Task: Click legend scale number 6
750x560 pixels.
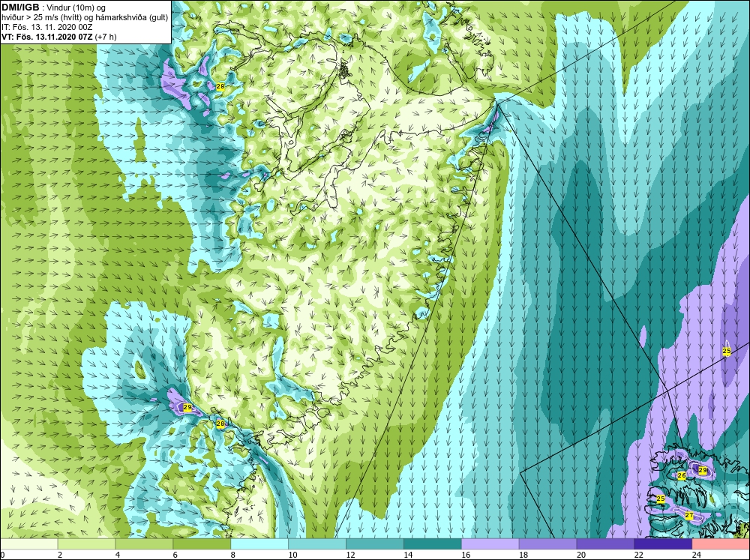Action: click(x=175, y=555)
